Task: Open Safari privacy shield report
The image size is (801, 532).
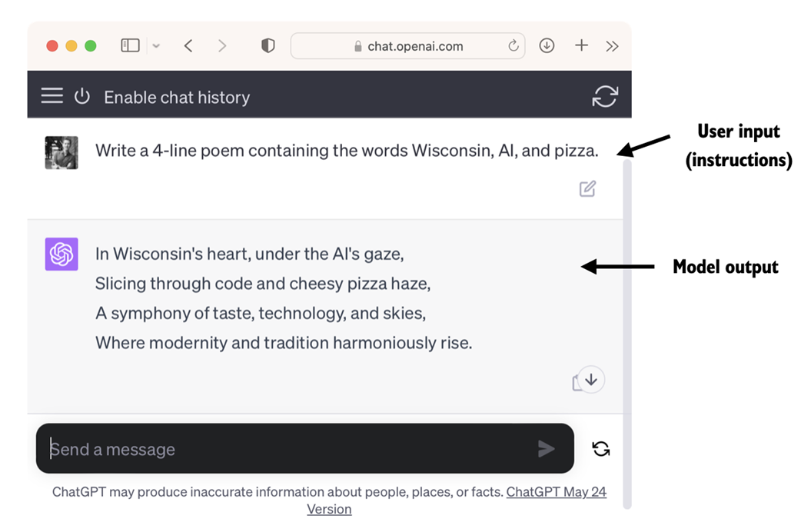Action: click(x=268, y=46)
